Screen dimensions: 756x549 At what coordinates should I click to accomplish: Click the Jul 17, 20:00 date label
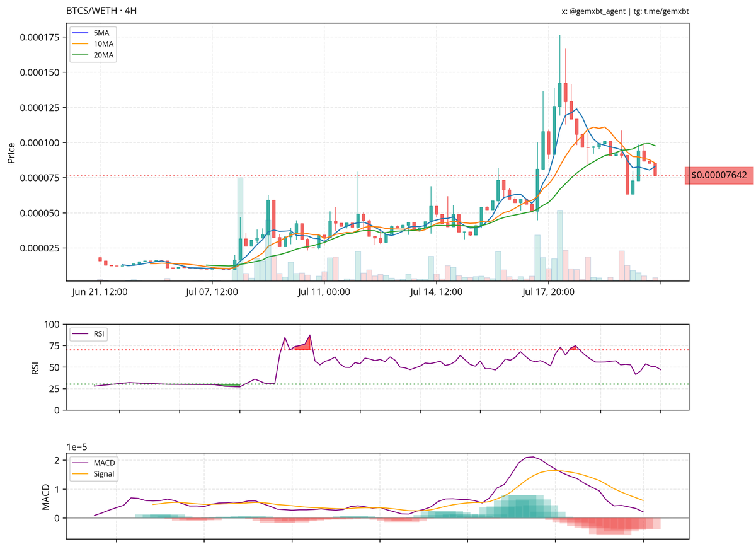click(549, 292)
